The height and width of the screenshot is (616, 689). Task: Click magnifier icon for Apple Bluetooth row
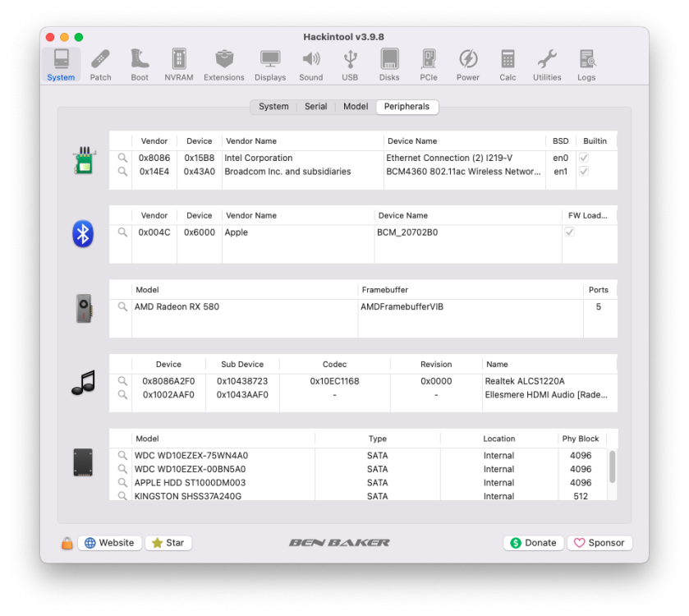pyautogui.click(x=122, y=232)
